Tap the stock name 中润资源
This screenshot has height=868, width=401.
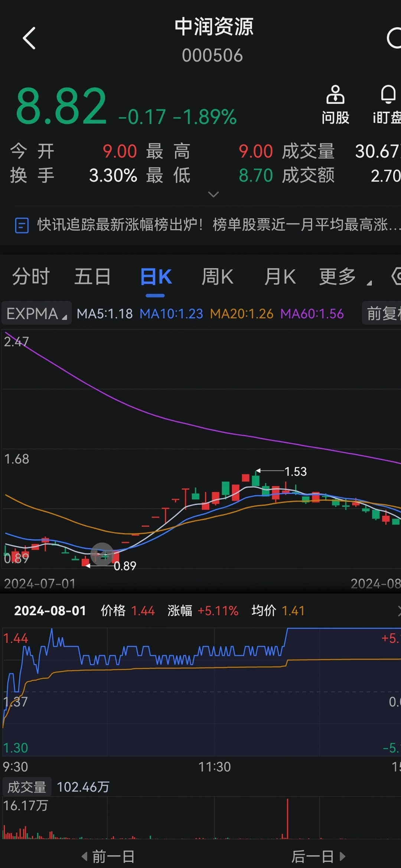(x=214, y=27)
